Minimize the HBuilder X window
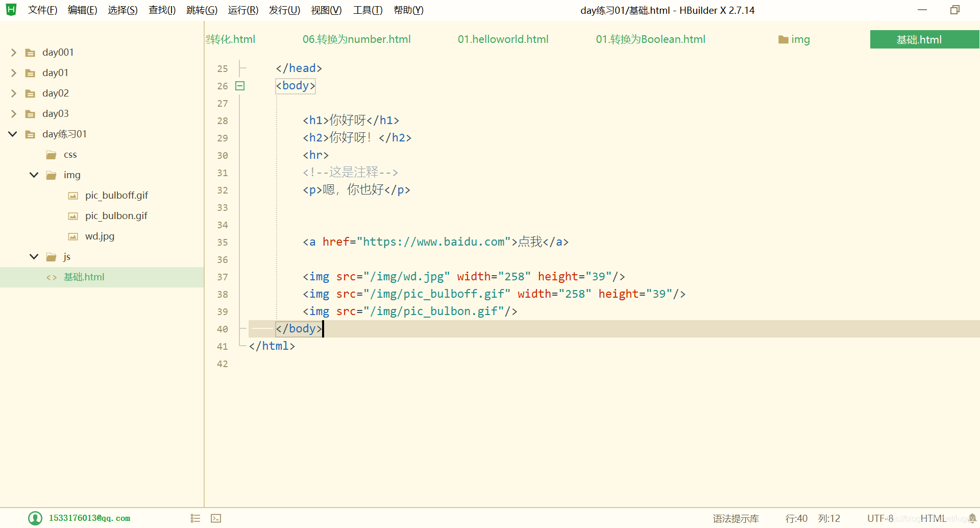The image size is (980, 528). pos(922,10)
